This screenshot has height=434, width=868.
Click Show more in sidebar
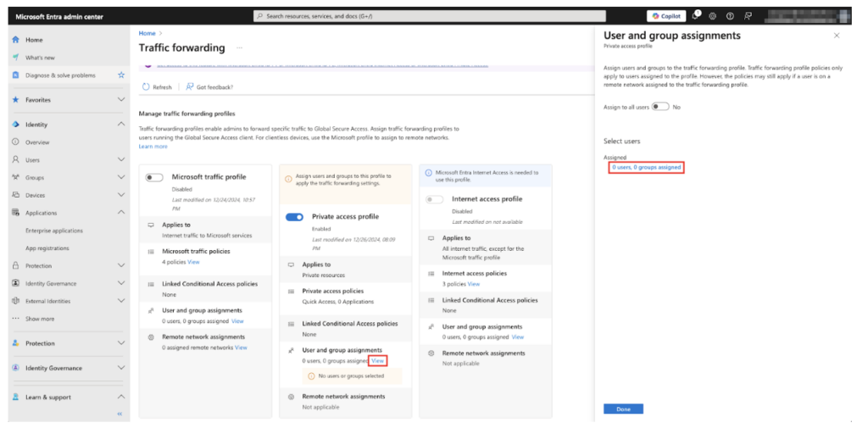(40, 319)
